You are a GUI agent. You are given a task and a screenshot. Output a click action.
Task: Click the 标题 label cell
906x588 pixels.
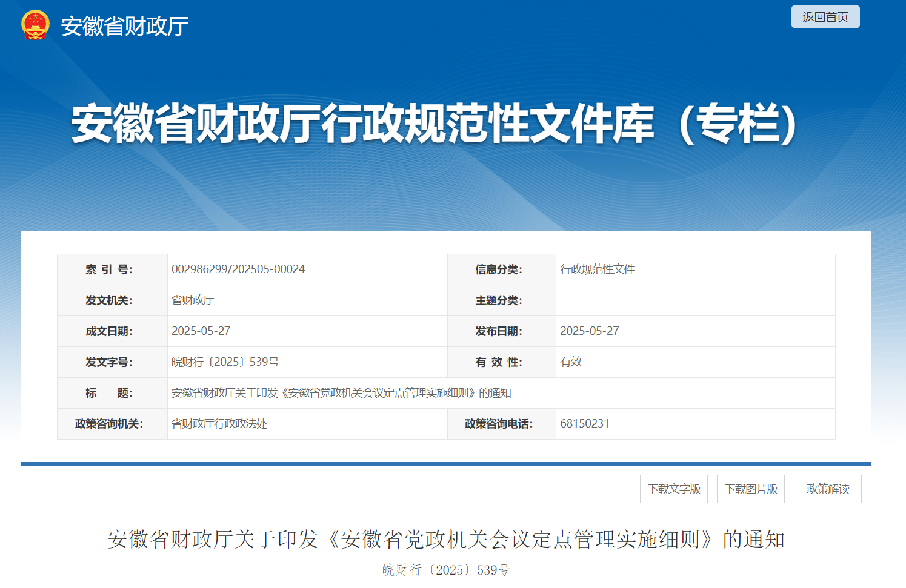point(112,393)
